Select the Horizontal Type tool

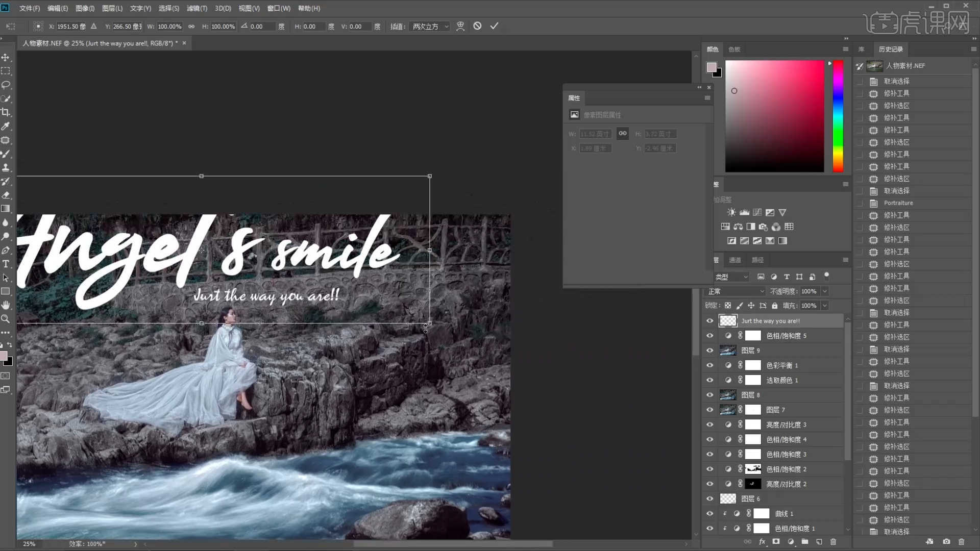click(6, 264)
